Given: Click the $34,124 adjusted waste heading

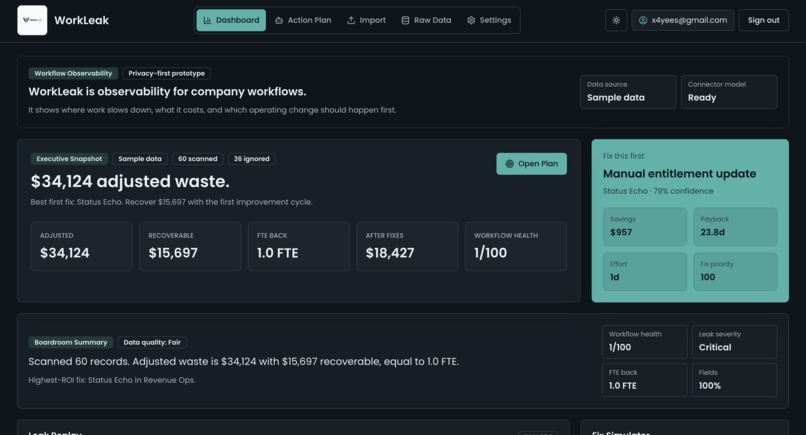Looking at the screenshot, I should pos(130,181).
